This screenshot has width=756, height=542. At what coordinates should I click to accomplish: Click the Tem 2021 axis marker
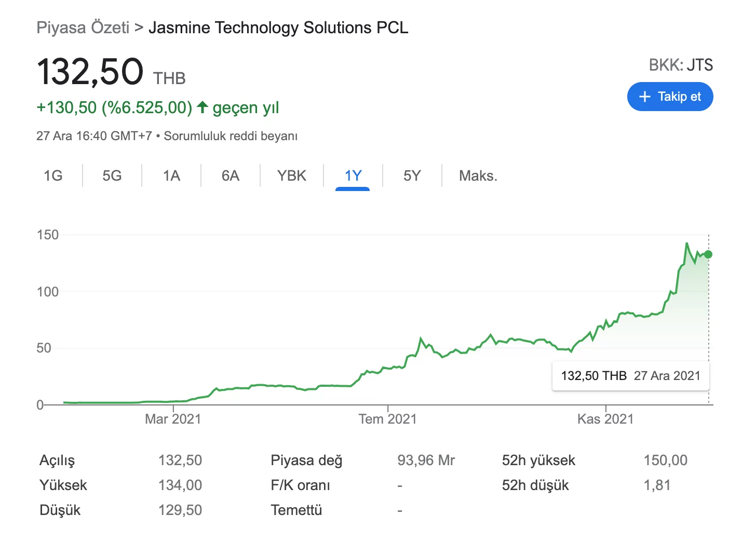click(x=387, y=419)
